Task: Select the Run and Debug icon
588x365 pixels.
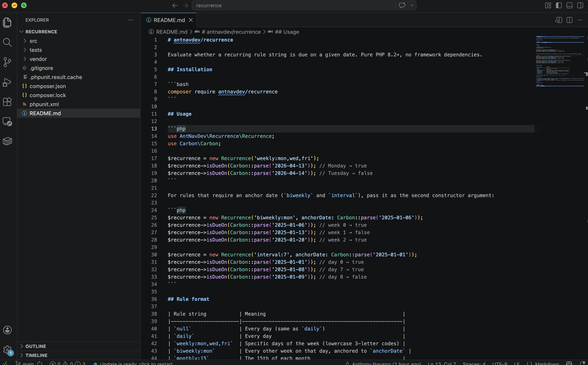Action: pyautogui.click(x=7, y=82)
